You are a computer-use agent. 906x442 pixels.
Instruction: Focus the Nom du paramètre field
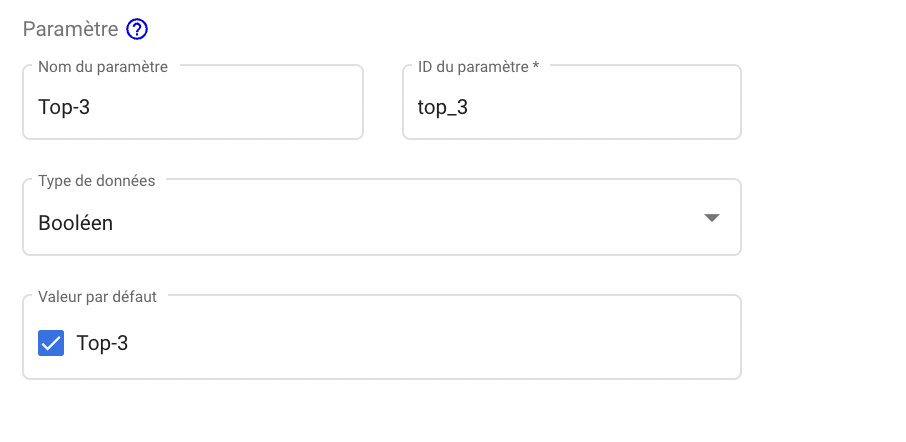coord(193,102)
